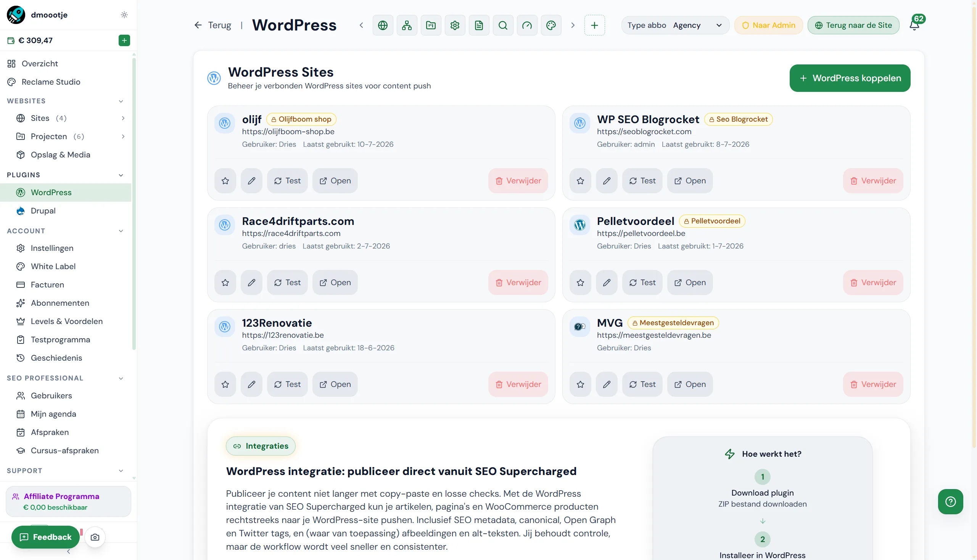The image size is (977, 560).
Task: Select Drupal plugin in sidebar
Action: (65, 211)
